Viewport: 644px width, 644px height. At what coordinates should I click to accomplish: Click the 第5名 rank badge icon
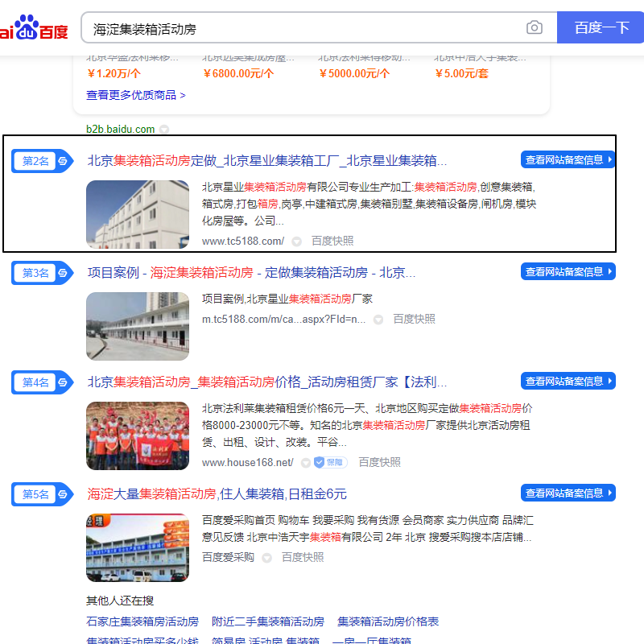tap(43, 494)
